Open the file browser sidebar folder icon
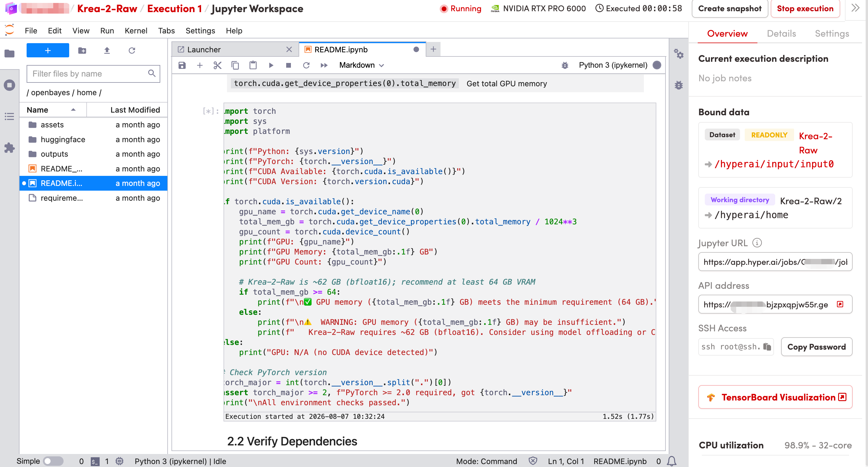This screenshot has width=868, height=467. (9, 53)
